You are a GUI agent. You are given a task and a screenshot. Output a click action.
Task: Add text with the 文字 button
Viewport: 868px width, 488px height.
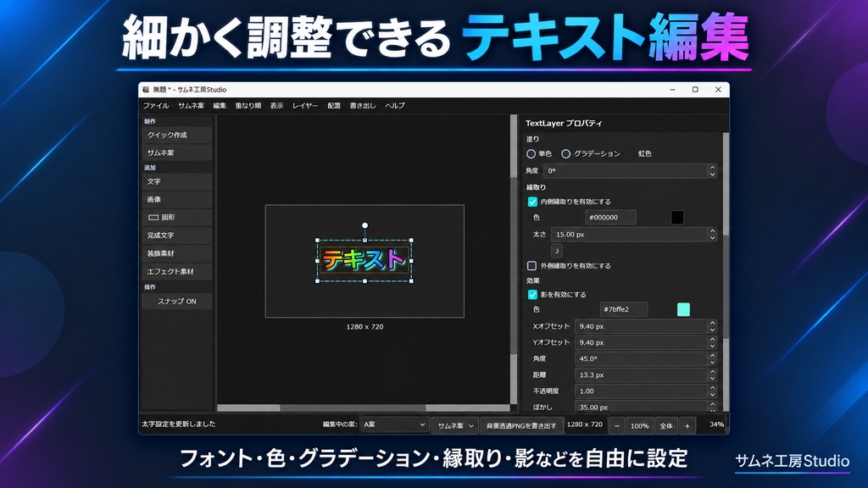point(176,181)
